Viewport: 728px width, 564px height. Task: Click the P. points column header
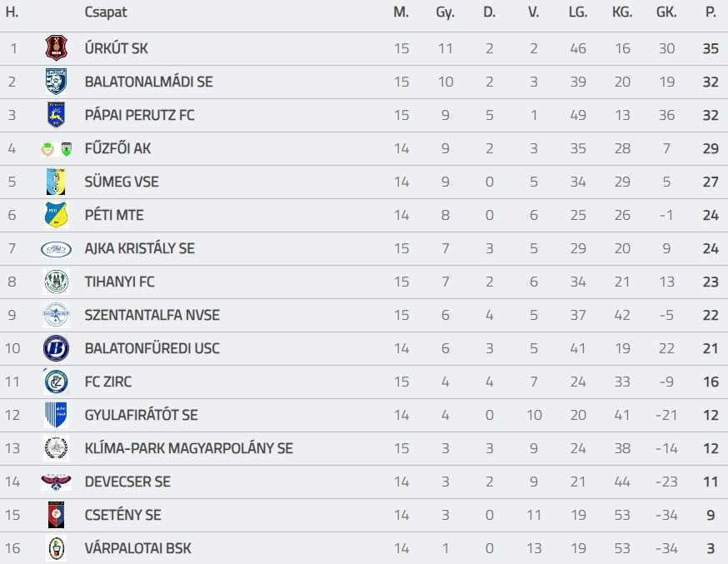click(711, 12)
